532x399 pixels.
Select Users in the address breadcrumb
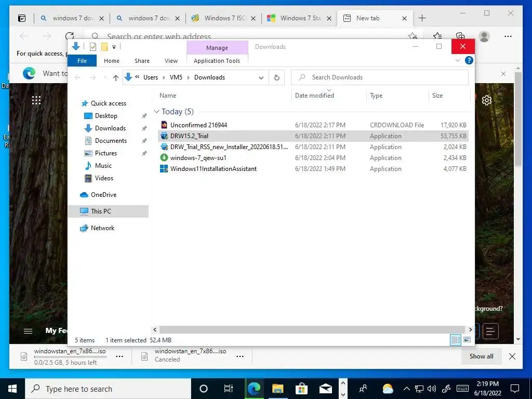[x=151, y=77]
